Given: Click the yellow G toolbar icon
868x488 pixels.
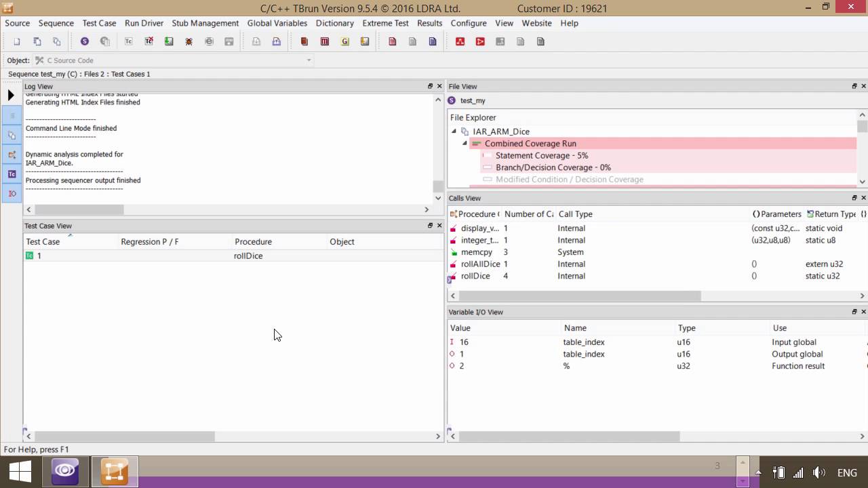Looking at the screenshot, I should click(x=345, y=41).
